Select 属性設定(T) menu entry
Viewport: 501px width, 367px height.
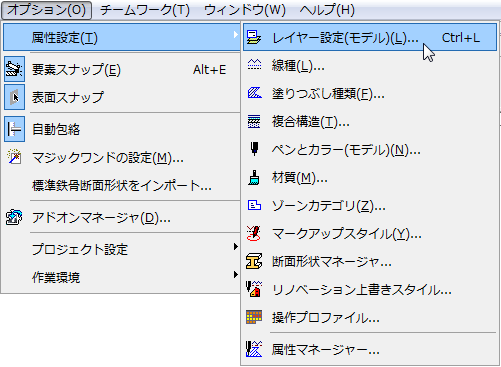tap(121, 37)
